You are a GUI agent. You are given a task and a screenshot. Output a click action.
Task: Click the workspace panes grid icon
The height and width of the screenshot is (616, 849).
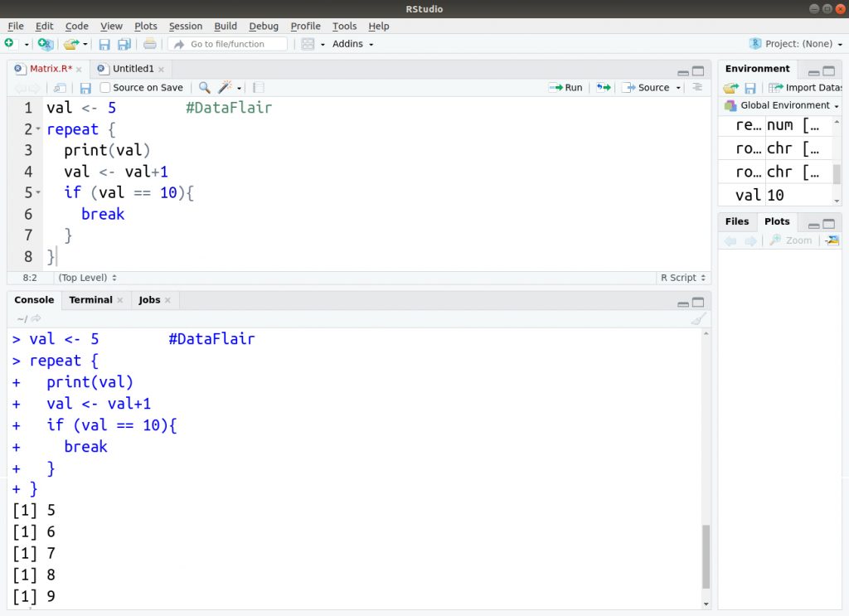(308, 44)
